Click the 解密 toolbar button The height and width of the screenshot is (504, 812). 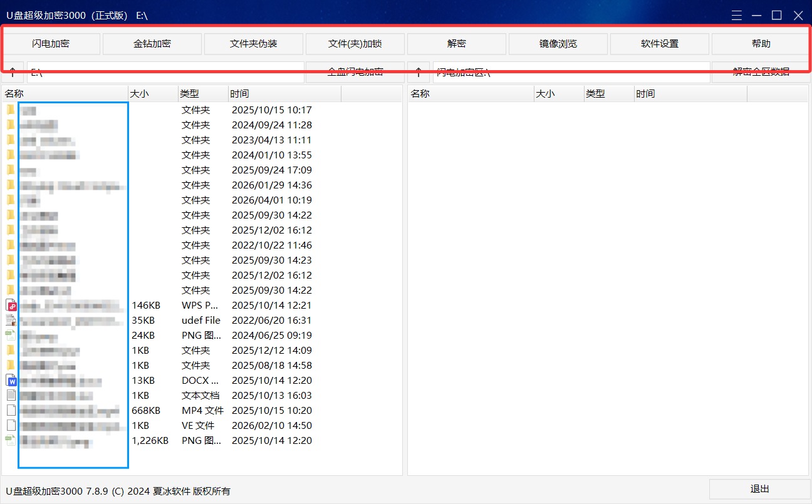[457, 44]
